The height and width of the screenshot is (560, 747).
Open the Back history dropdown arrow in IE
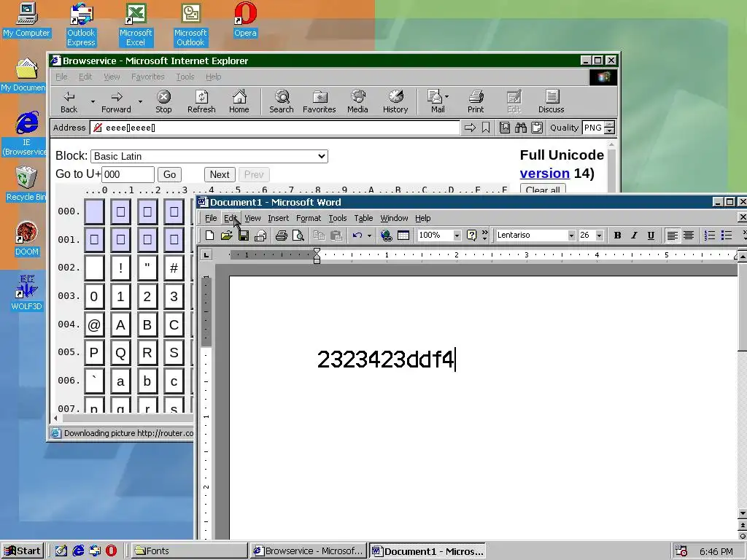93,101
